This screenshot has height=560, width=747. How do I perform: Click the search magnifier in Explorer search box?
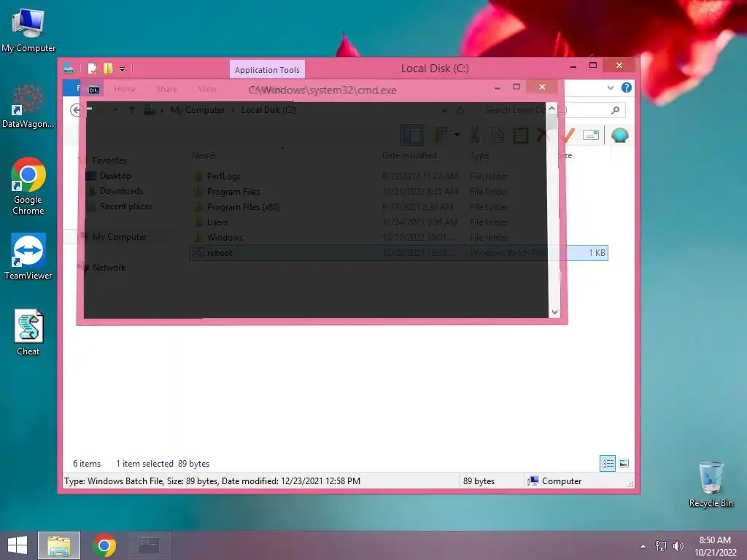pos(616,111)
